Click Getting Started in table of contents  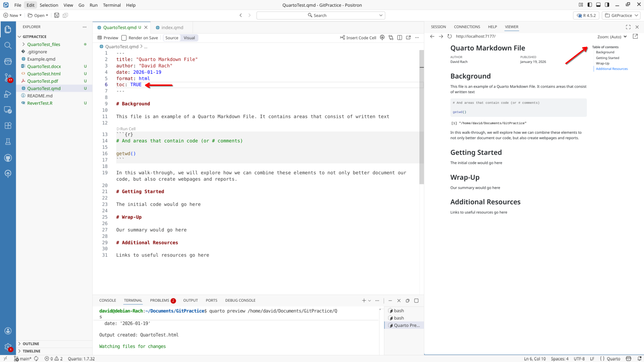coord(607,58)
